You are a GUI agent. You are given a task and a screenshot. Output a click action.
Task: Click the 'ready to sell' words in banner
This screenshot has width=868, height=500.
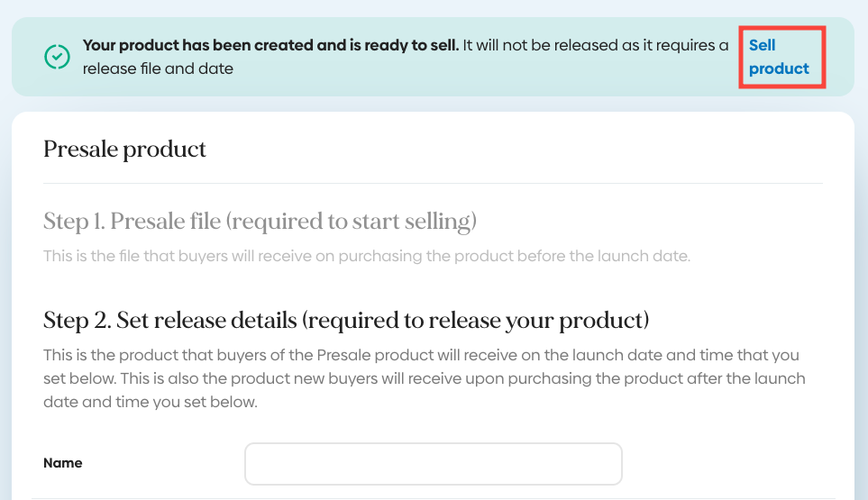(413, 45)
